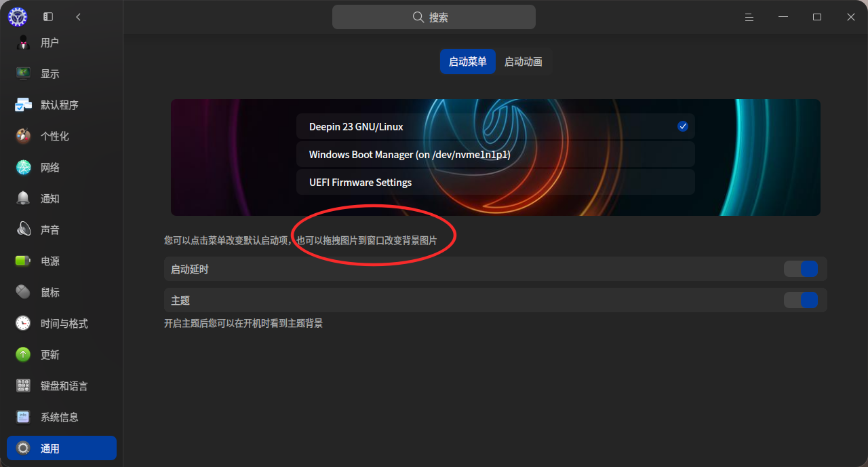Click the 电源 battery power icon
The height and width of the screenshot is (467, 868).
(23, 261)
